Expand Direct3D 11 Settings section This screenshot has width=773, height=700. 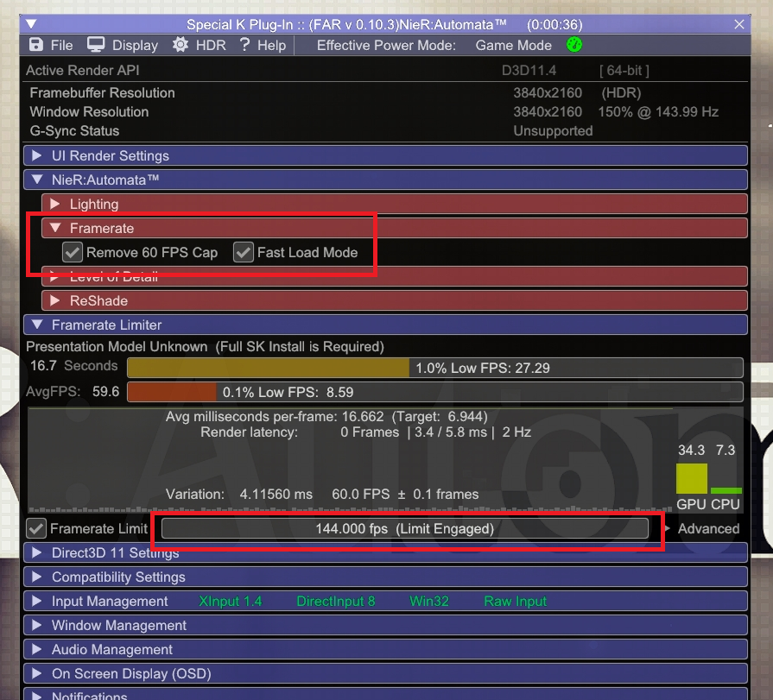coord(385,552)
